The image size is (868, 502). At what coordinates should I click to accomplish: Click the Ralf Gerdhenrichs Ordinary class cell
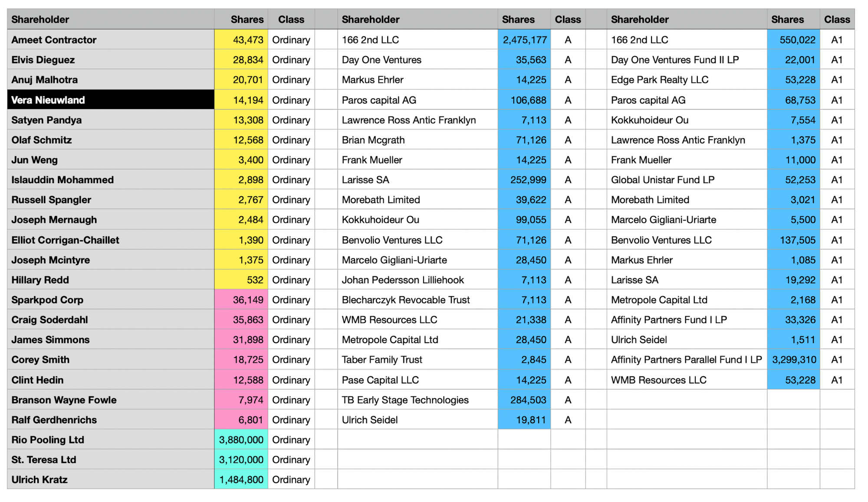(291, 420)
